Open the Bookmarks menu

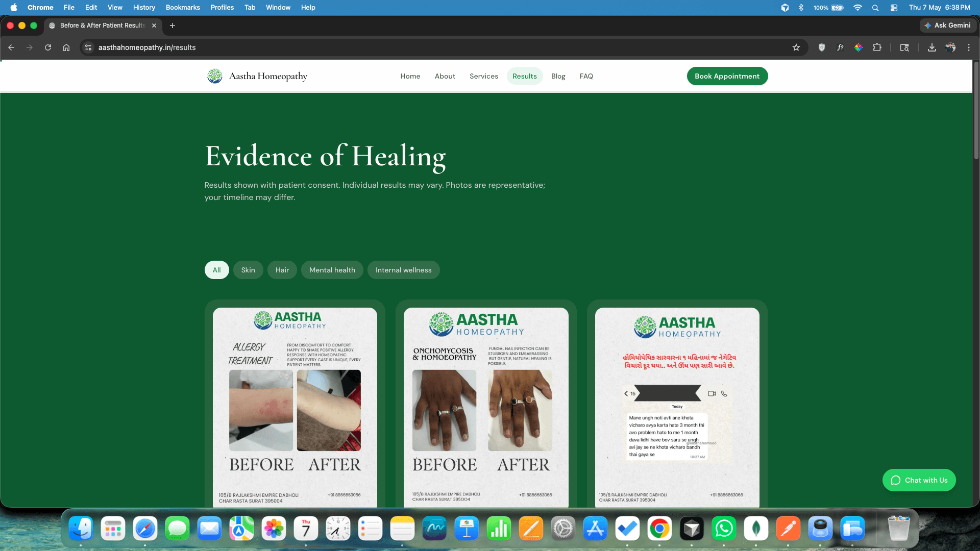point(183,7)
